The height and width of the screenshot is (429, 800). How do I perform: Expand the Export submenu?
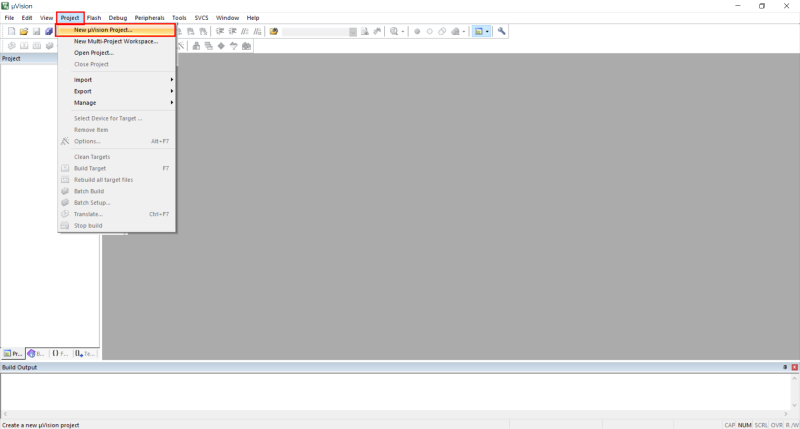[x=117, y=91]
